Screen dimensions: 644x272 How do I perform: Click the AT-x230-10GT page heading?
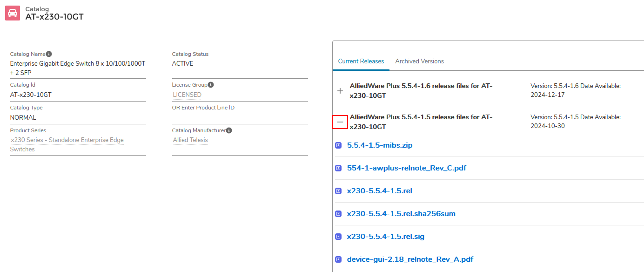point(54,17)
